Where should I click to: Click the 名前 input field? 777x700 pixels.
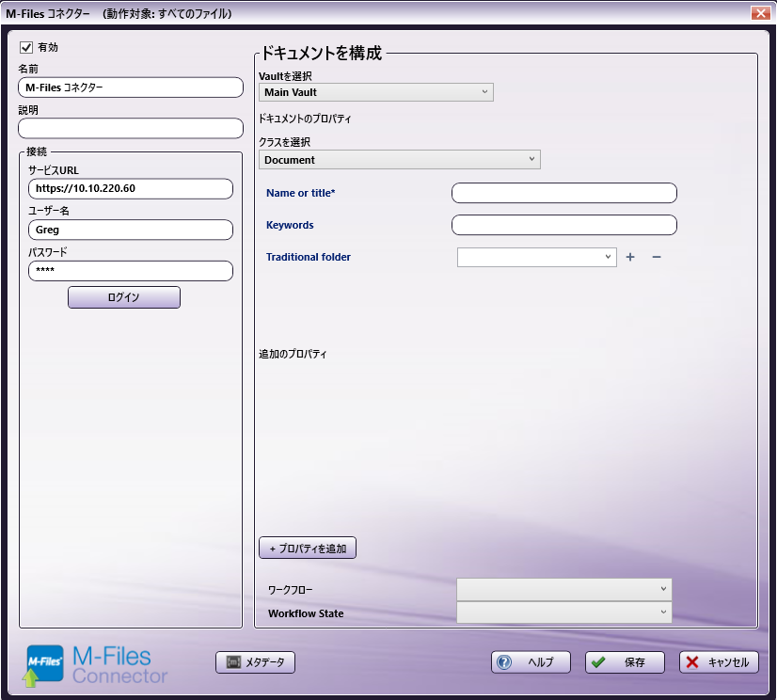[131, 87]
